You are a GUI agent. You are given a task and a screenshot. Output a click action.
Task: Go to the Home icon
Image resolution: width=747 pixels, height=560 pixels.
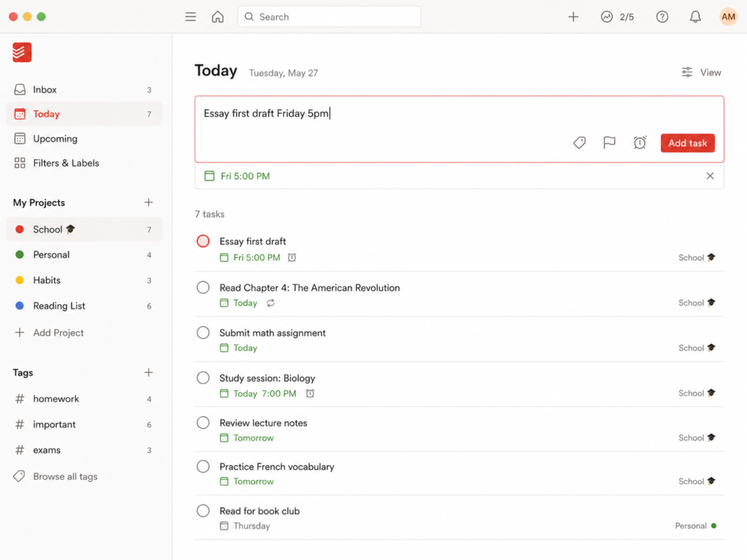tap(217, 17)
